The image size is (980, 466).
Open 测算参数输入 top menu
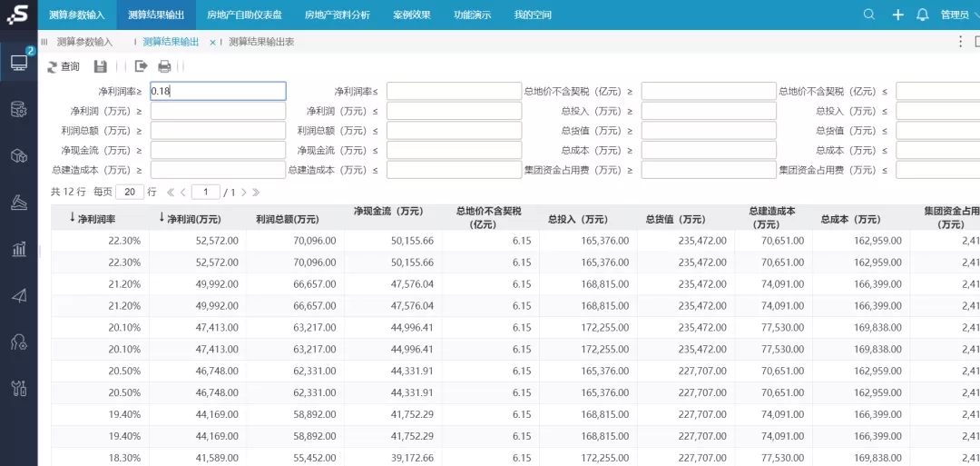[x=77, y=15]
